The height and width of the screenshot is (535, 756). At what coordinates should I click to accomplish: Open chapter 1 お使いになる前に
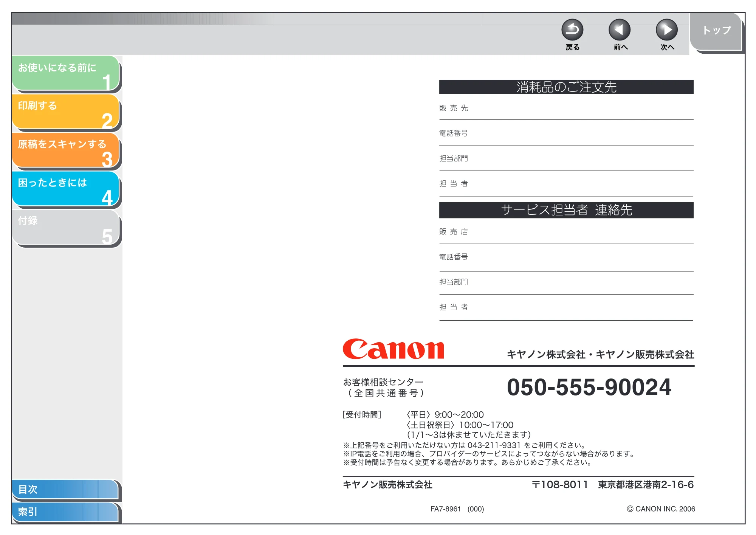point(66,73)
